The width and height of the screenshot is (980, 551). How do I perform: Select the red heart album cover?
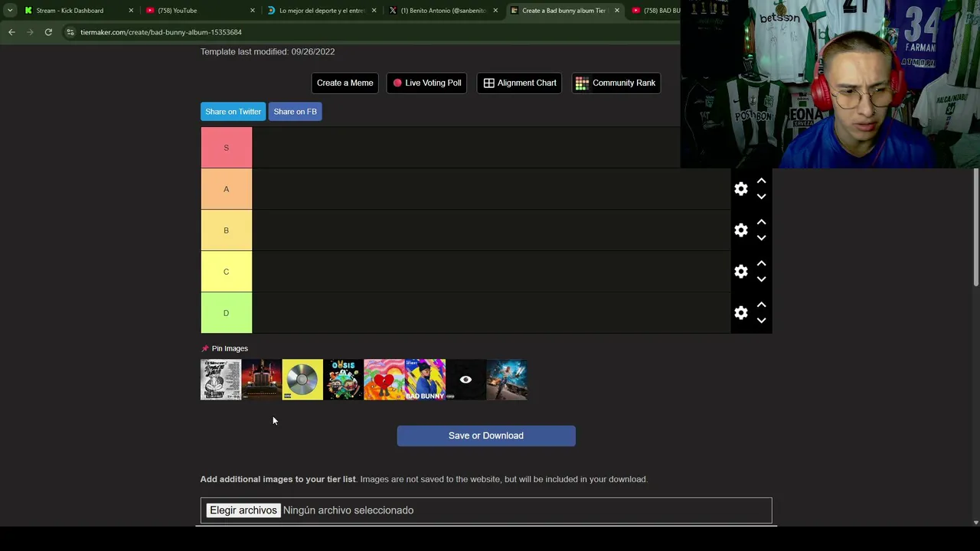click(x=384, y=380)
